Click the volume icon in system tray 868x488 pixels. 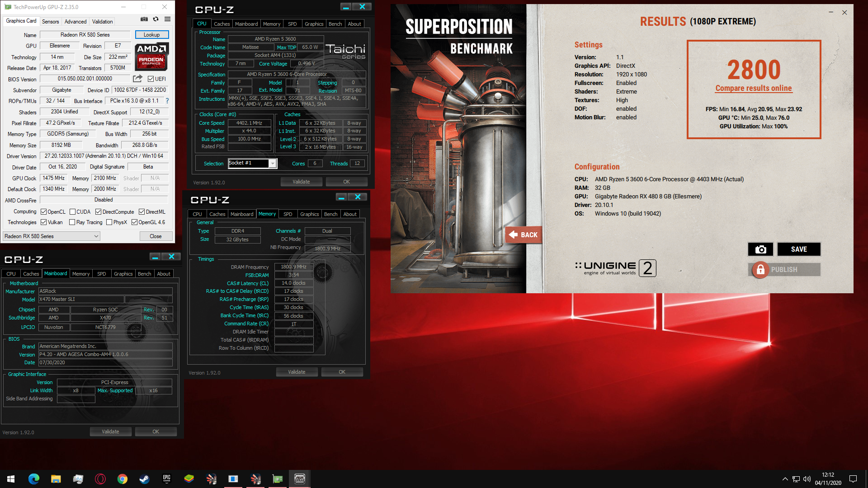pos(807,479)
